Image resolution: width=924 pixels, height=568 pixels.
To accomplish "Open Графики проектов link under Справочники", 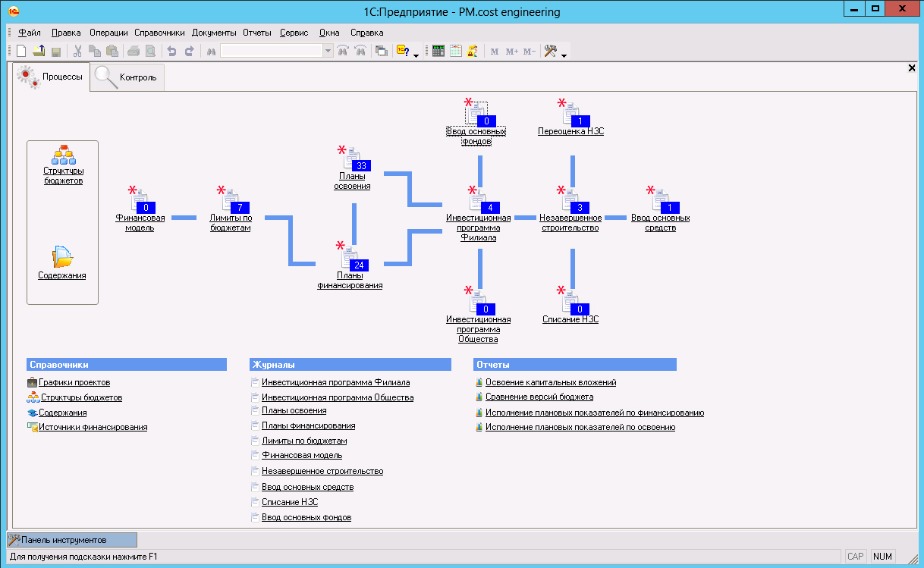I will [74, 383].
